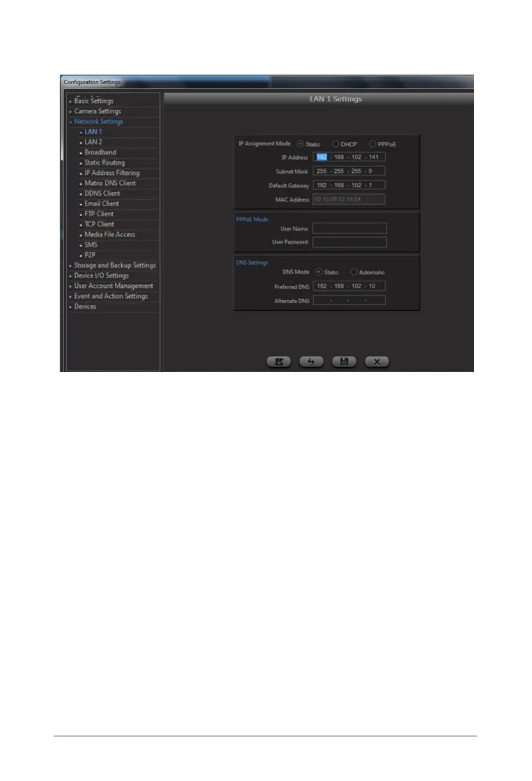Click the Default Gateway field
The image size is (532, 781).
[x=349, y=185]
